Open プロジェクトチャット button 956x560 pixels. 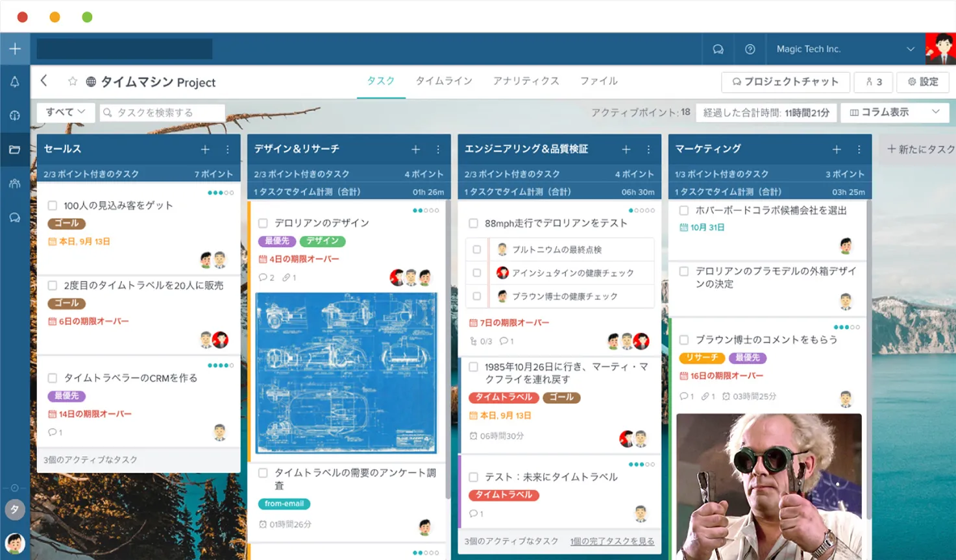click(x=785, y=82)
